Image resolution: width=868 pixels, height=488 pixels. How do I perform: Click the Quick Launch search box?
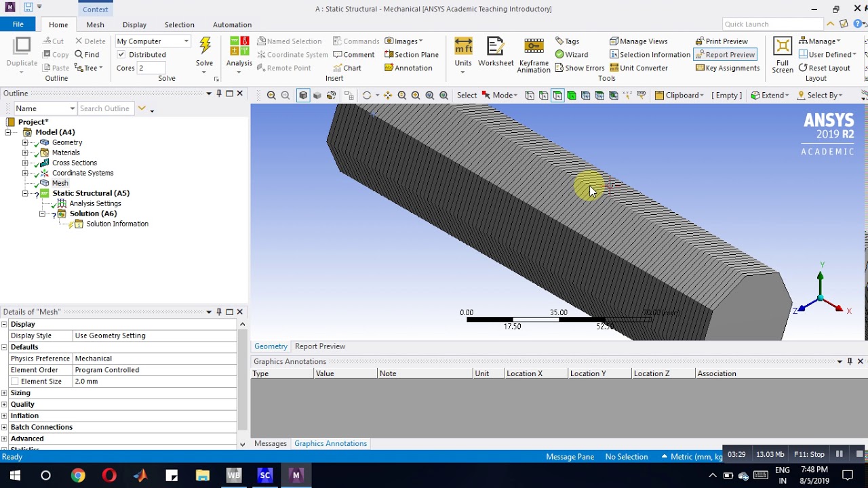coord(772,24)
